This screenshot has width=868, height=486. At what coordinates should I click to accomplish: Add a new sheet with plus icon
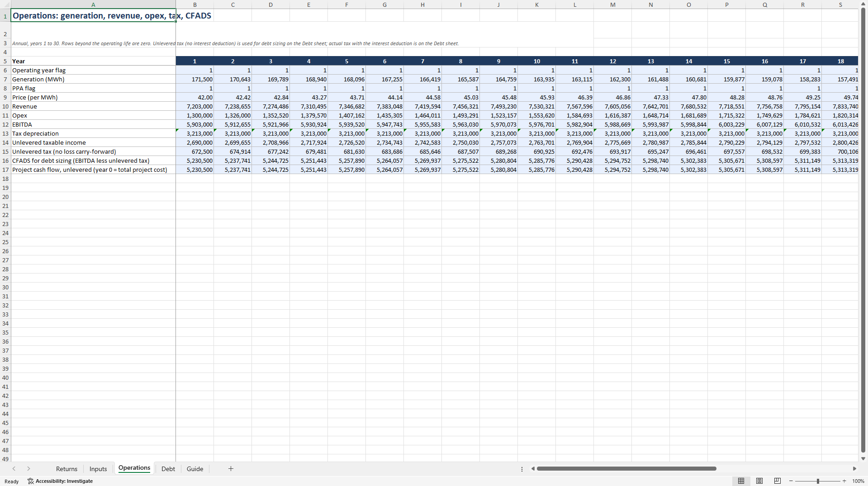pos(231,469)
